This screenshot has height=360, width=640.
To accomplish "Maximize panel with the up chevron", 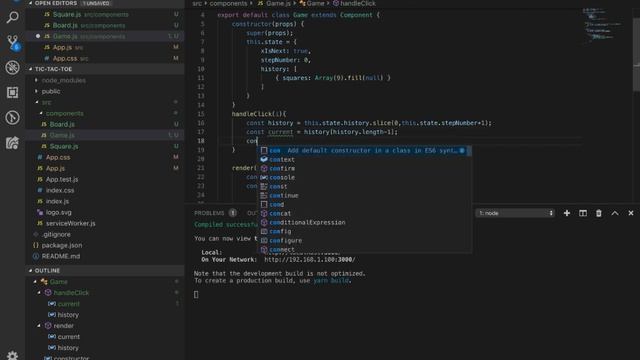I will (615, 213).
